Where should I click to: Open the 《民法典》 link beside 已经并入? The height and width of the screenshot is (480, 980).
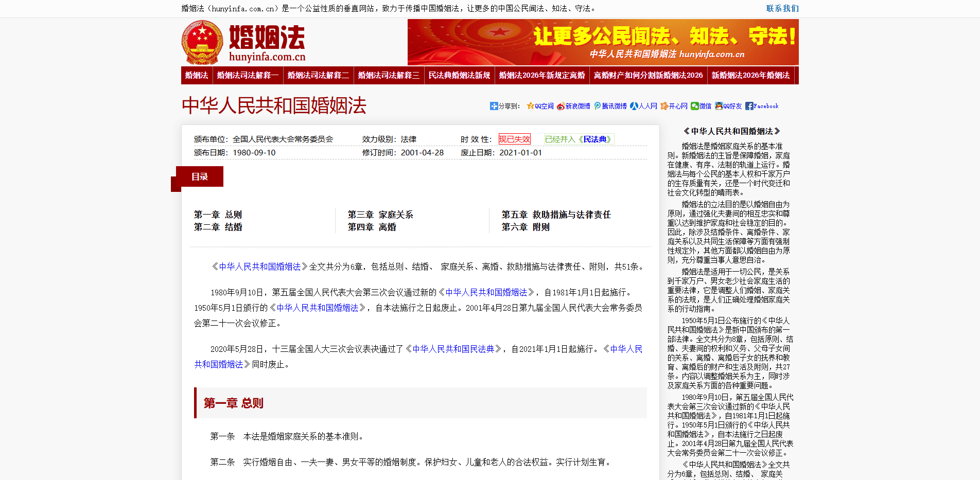594,139
